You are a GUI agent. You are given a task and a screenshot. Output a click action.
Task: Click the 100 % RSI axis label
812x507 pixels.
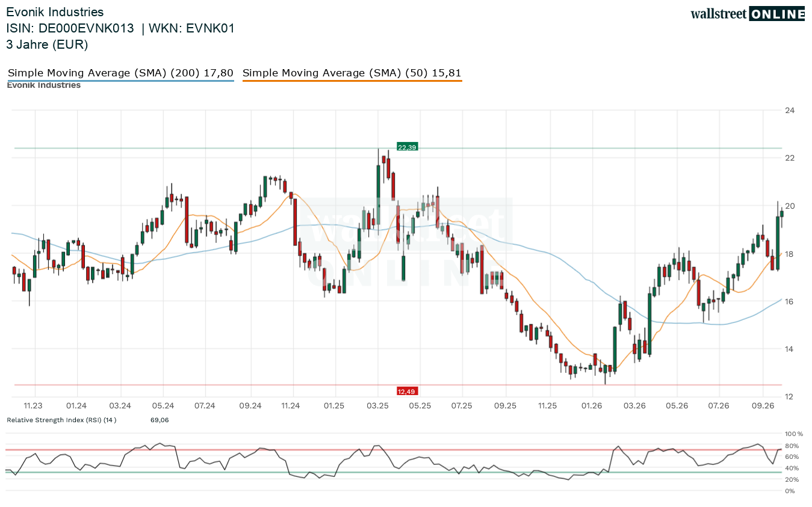click(794, 434)
